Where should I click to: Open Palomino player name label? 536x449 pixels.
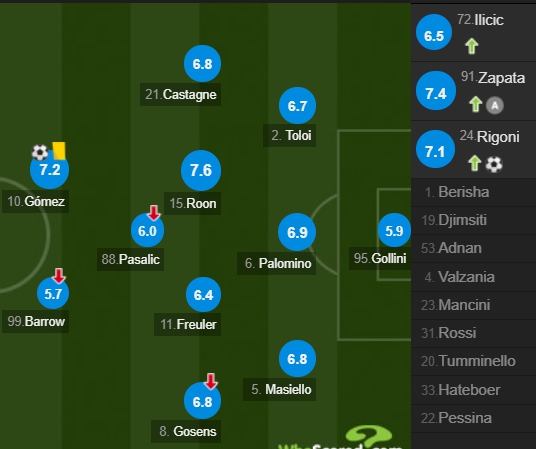276,263
